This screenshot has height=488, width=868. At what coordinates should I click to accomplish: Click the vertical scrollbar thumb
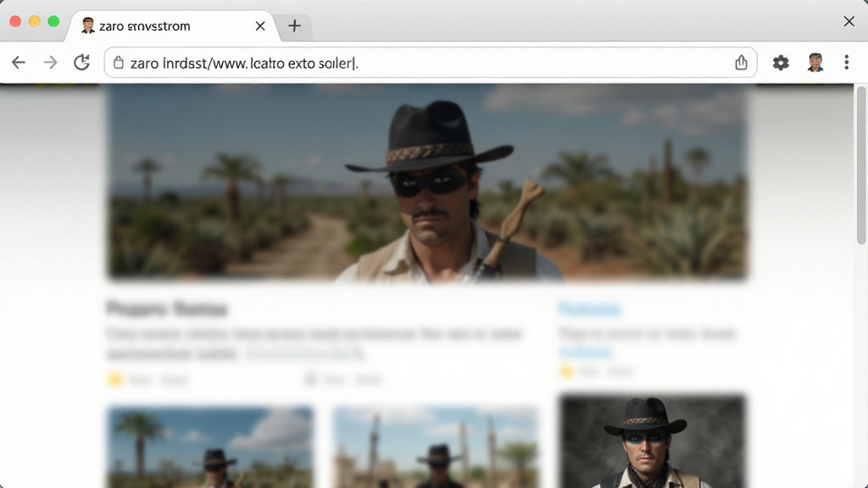pyautogui.click(x=861, y=165)
